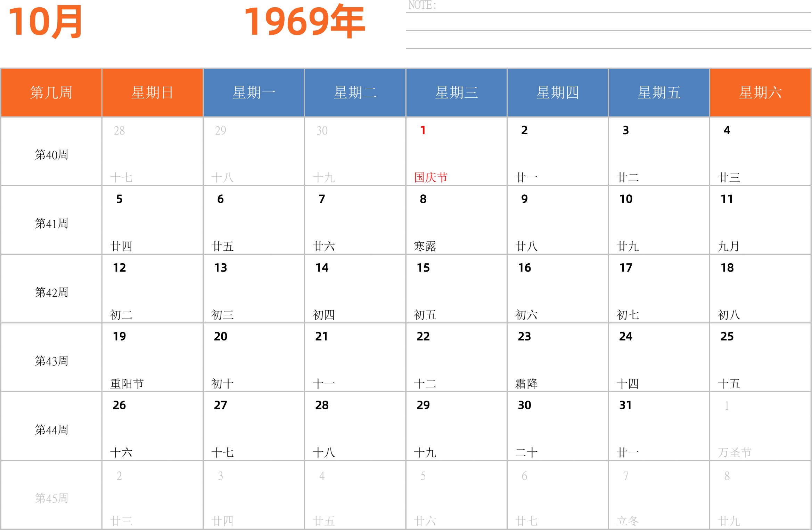The width and height of the screenshot is (812, 530).
Task: Click the 星期四 column header
Action: point(558,93)
